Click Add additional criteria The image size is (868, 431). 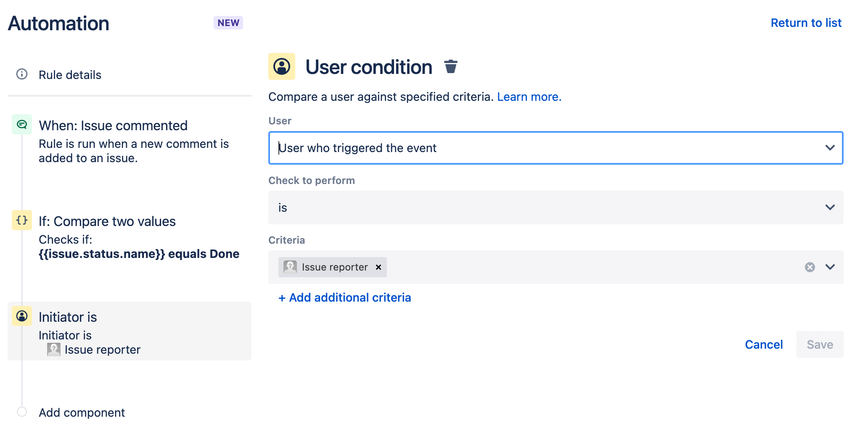(x=344, y=297)
